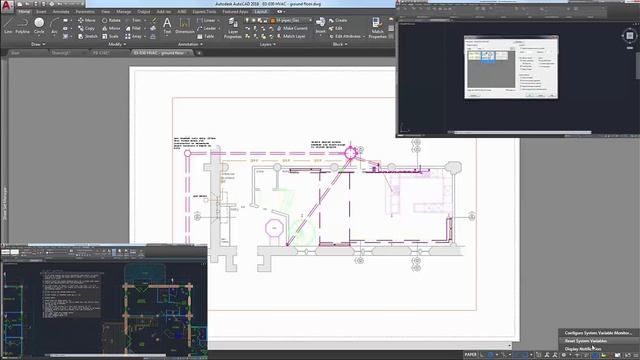Activate the Move command

87,20
